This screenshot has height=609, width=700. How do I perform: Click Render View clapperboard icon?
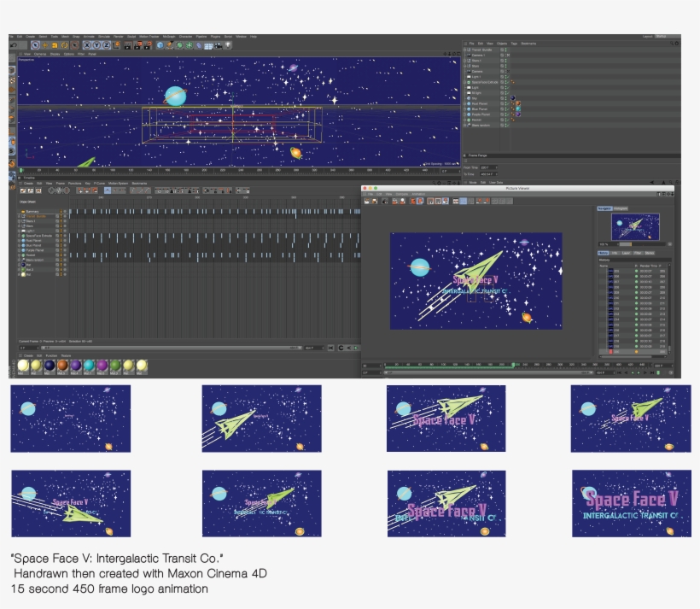tap(128, 45)
